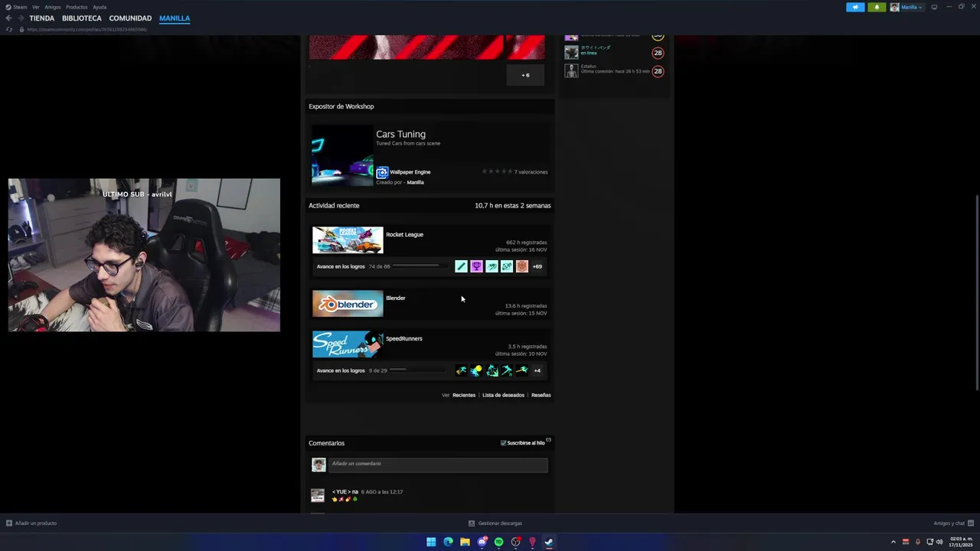Open the Ver menu
Viewport: 980px width, 551px height.
point(36,7)
